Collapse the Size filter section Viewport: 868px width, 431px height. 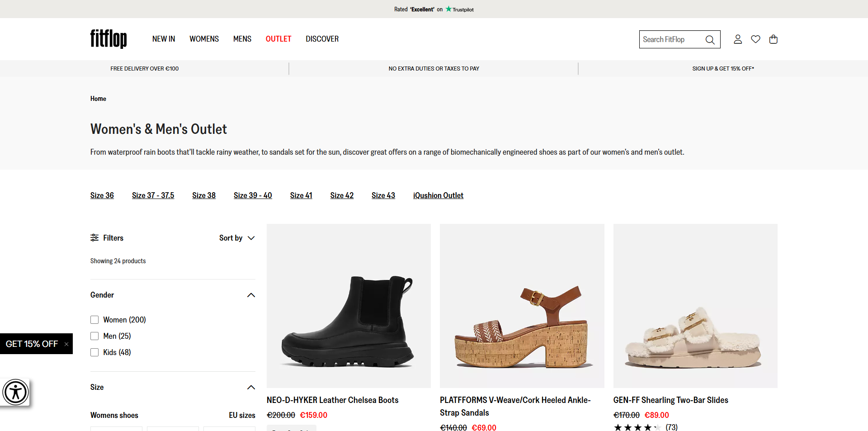click(251, 388)
